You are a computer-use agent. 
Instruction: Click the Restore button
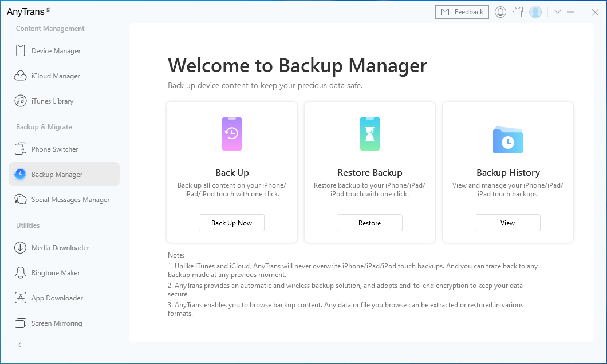(x=369, y=223)
